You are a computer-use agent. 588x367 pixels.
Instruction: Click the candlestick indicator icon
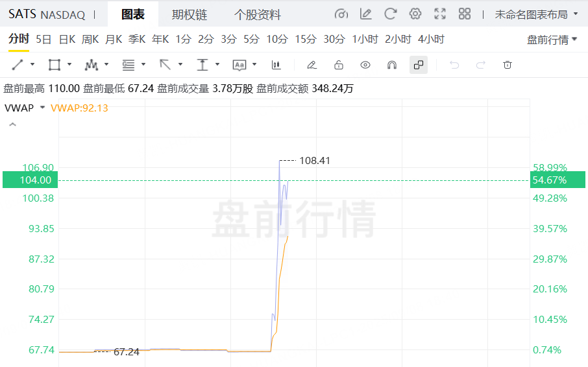[276, 65]
